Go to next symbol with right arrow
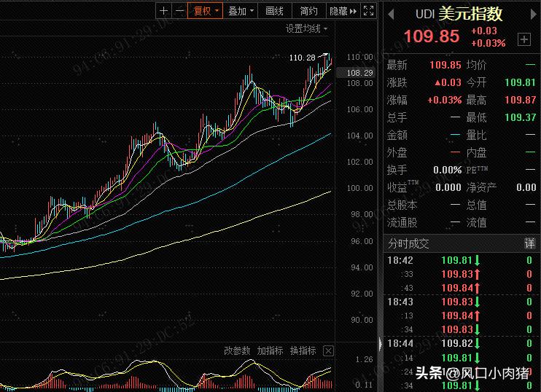This screenshot has height=392, width=541. pyautogui.click(x=533, y=14)
